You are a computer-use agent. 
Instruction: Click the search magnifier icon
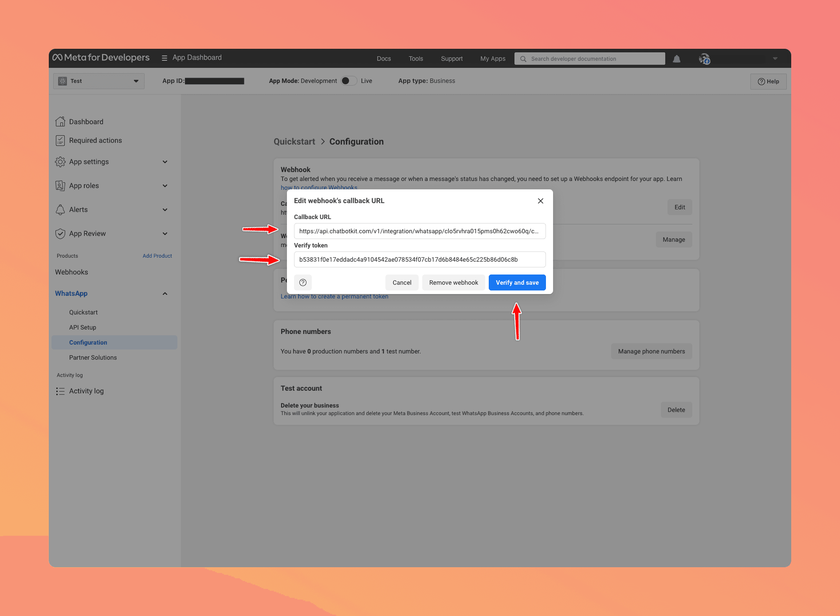click(523, 59)
